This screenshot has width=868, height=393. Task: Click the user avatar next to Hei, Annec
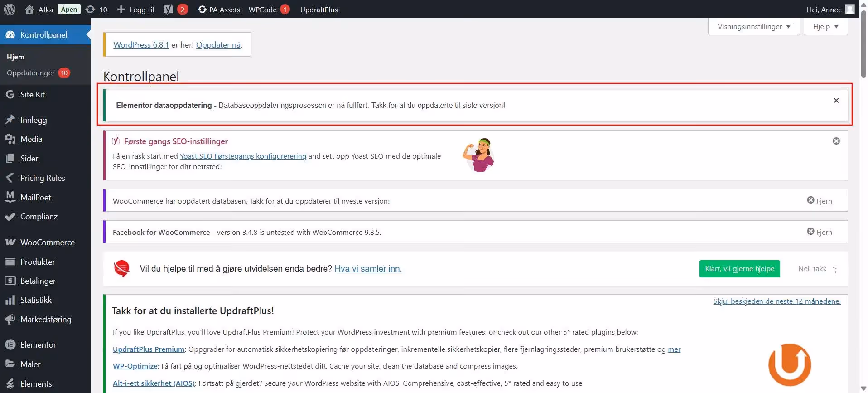[x=850, y=9]
